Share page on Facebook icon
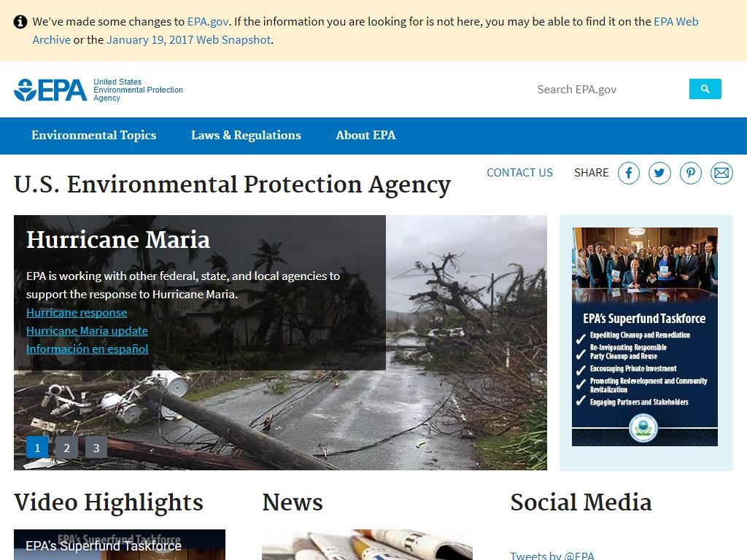 tap(629, 173)
